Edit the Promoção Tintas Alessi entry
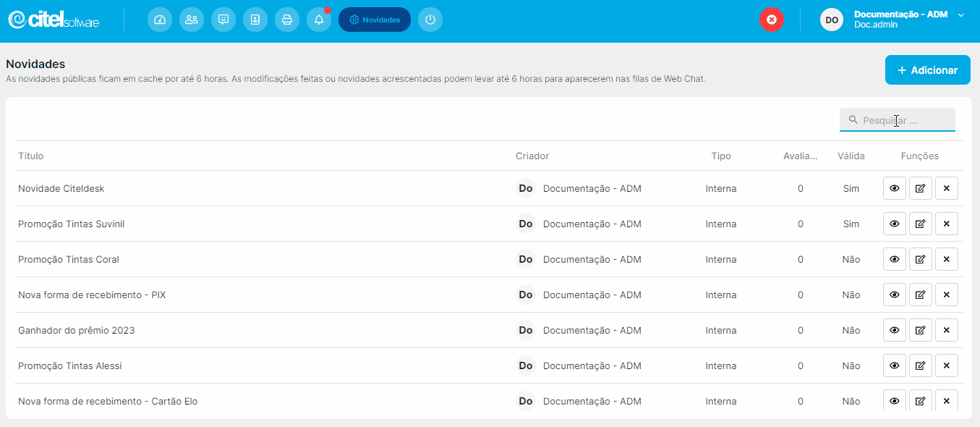The image size is (980, 427). click(x=921, y=365)
